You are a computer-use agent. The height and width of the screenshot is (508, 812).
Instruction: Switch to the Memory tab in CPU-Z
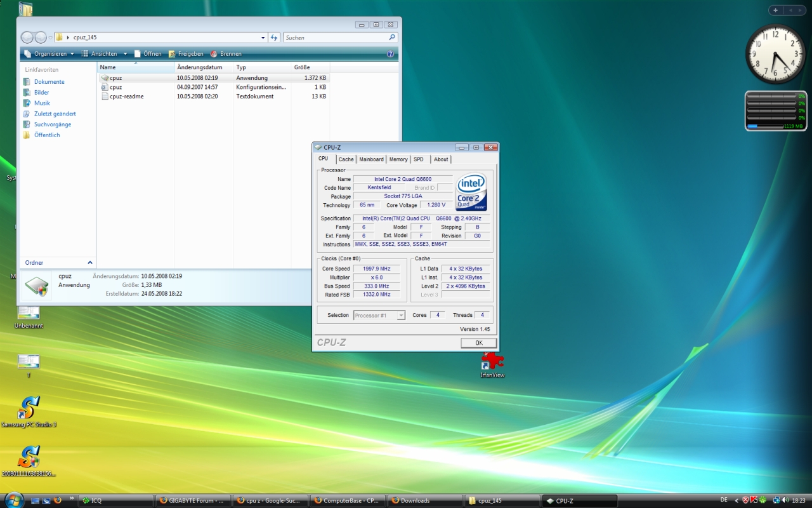point(398,159)
